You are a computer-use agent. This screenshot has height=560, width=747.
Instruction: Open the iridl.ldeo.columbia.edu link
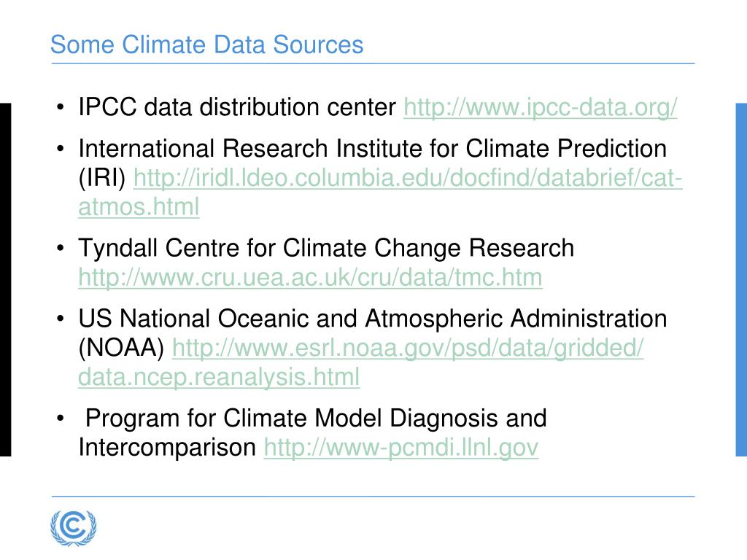point(408,178)
